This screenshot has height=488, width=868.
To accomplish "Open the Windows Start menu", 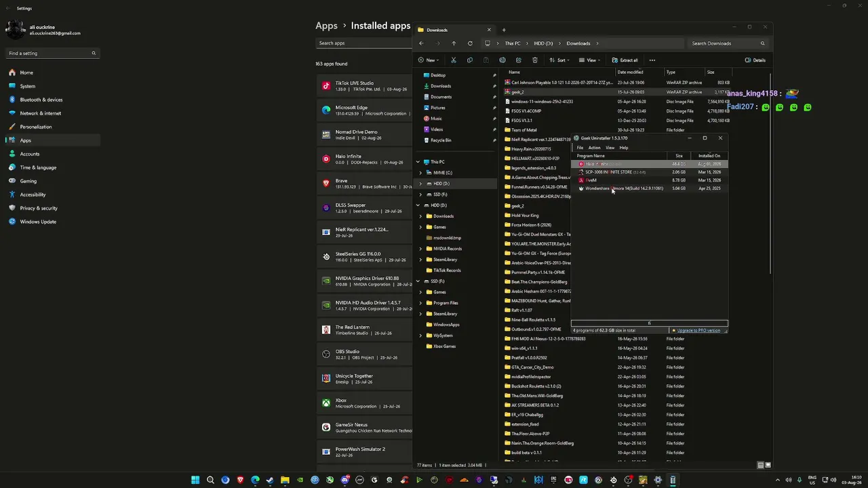I will click(195, 481).
